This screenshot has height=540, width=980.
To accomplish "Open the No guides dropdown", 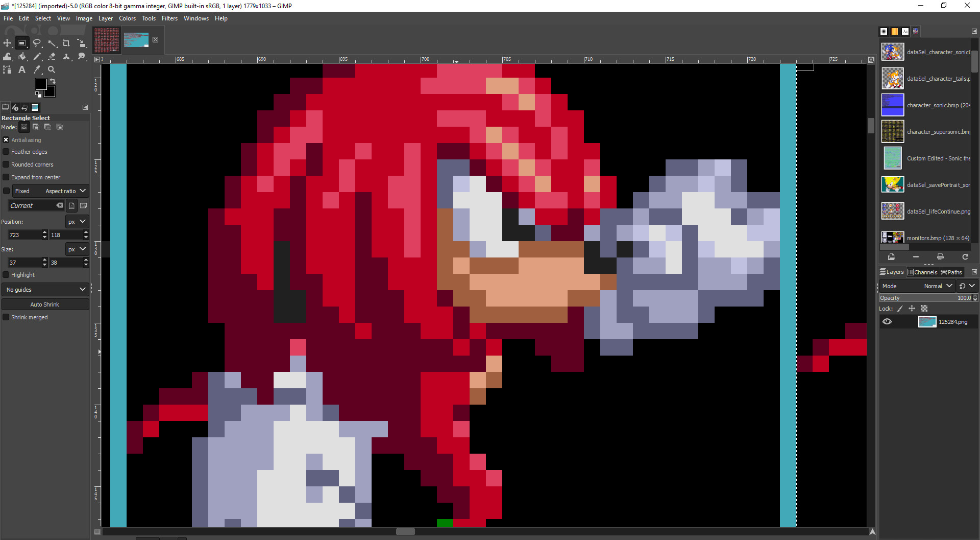I will pyautogui.click(x=45, y=289).
